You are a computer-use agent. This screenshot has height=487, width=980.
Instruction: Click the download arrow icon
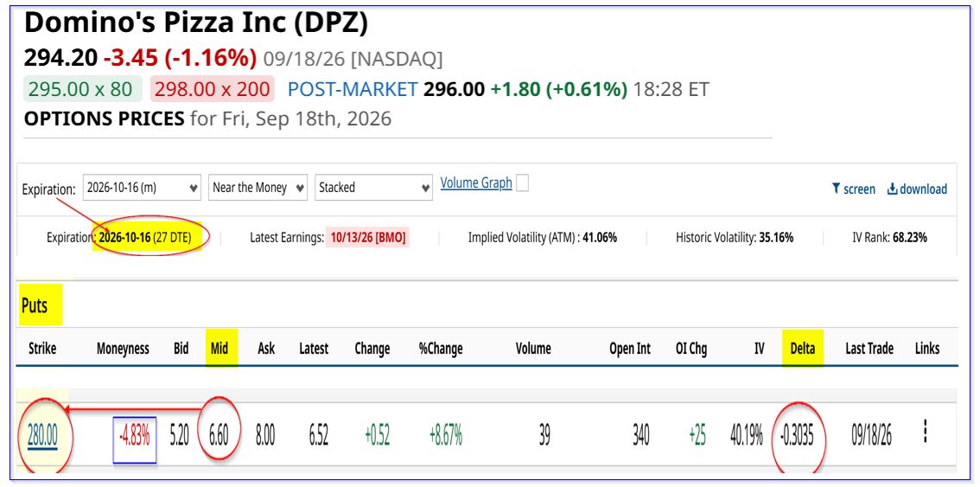tap(893, 189)
